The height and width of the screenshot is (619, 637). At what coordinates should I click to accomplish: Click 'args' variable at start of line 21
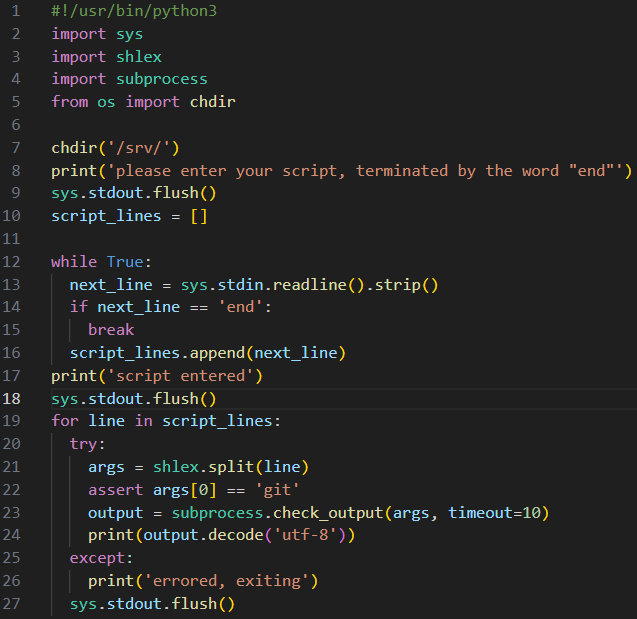click(106, 467)
